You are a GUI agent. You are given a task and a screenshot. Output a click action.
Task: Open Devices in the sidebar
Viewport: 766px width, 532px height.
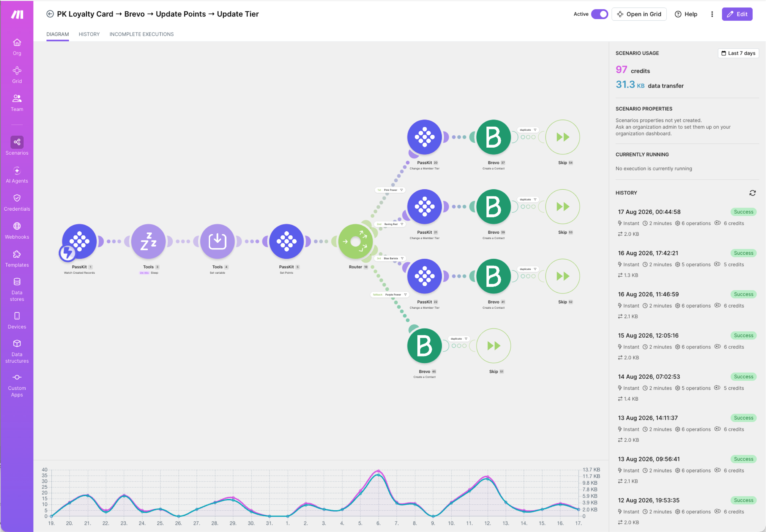pos(17,320)
